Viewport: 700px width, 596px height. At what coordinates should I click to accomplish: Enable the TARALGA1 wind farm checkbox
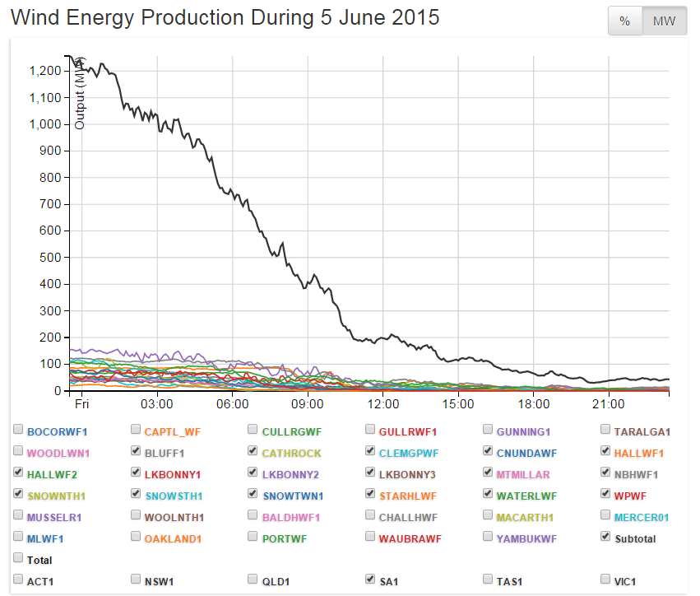[606, 430]
